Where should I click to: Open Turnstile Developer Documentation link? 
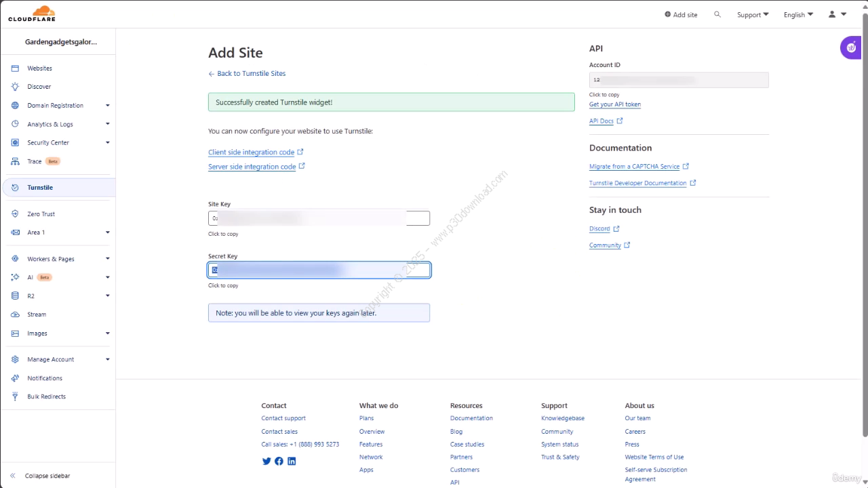coord(642,183)
